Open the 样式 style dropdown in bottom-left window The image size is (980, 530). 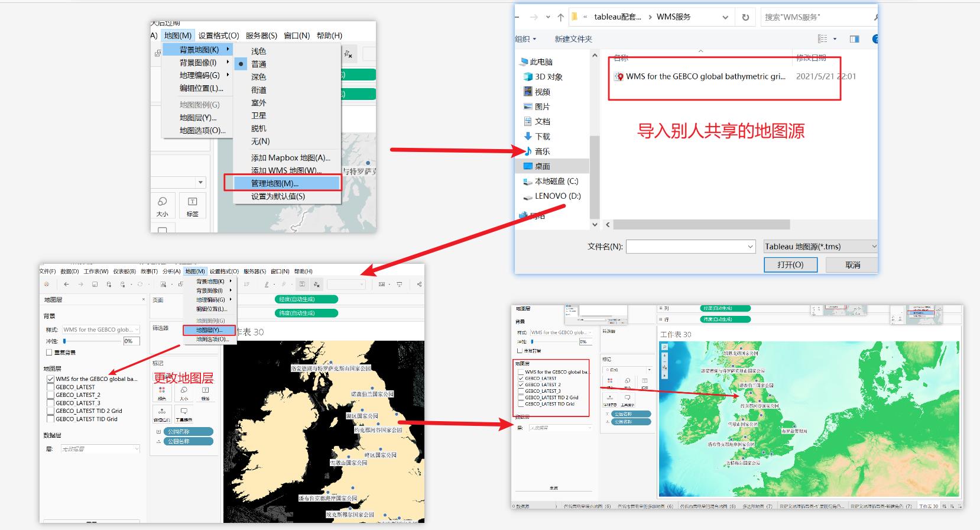coord(101,329)
